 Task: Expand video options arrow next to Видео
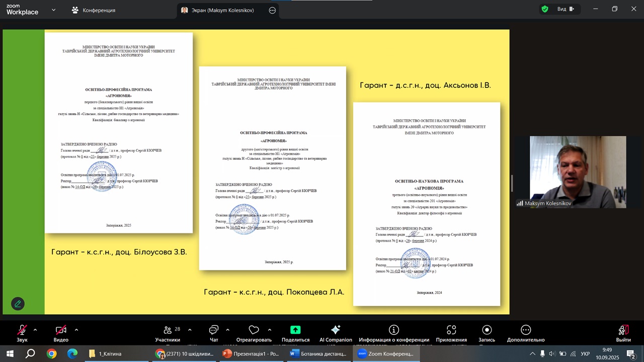click(x=76, y=330)
